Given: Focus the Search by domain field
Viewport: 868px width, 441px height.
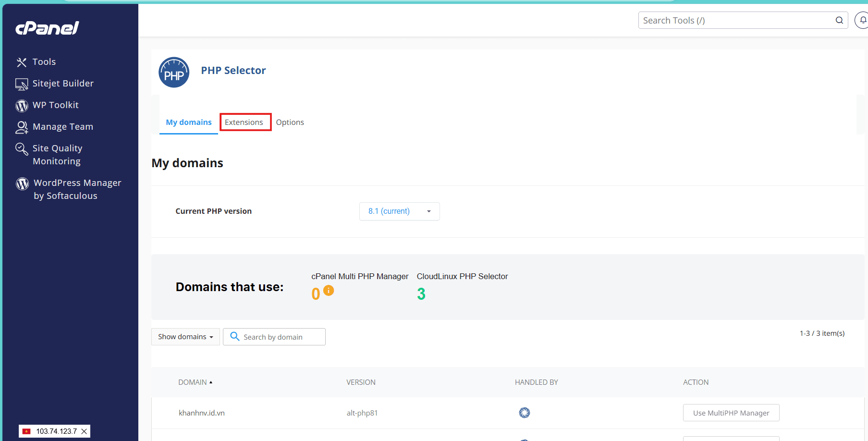Looking at the screenshot, I should pyautogui.click(x=274, y=337).
